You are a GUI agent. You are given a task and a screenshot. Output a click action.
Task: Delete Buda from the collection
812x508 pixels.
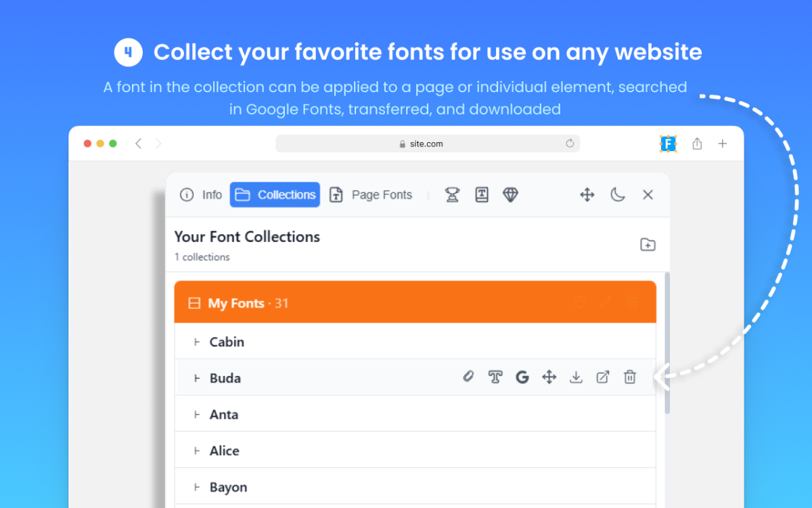pos(629,377)
